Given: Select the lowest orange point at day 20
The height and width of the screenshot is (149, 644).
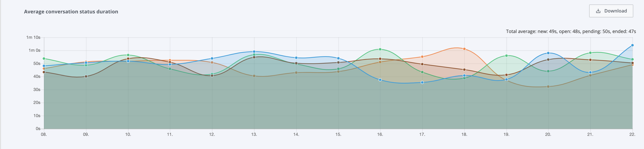Looking at the screenshot, I should (x=548, y=87).
